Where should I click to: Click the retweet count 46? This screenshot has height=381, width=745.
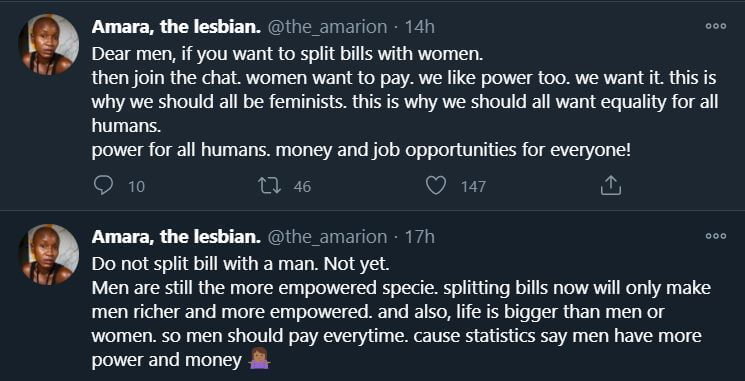(302, 186)
